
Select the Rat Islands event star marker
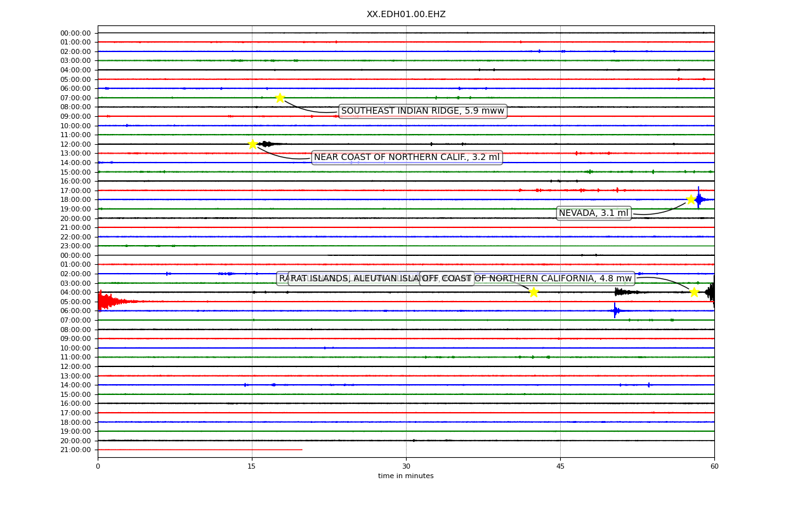click(x=534, y=292)
